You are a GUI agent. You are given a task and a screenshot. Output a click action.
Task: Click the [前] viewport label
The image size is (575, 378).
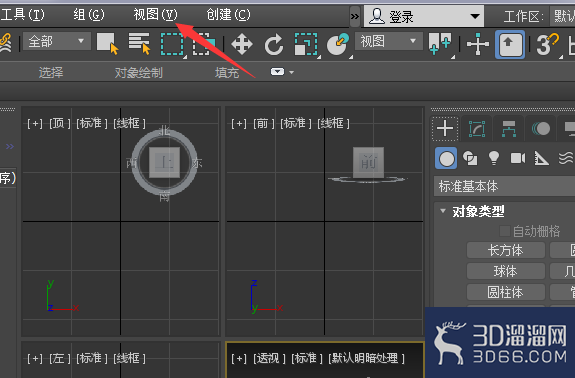coord(264,124)
